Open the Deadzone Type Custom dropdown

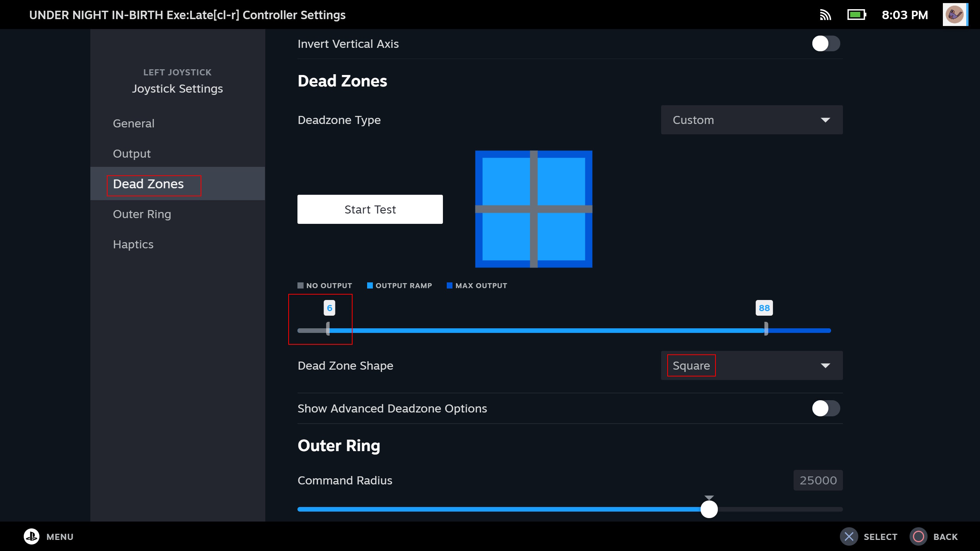pyautogui.click(x=751, y=120)
